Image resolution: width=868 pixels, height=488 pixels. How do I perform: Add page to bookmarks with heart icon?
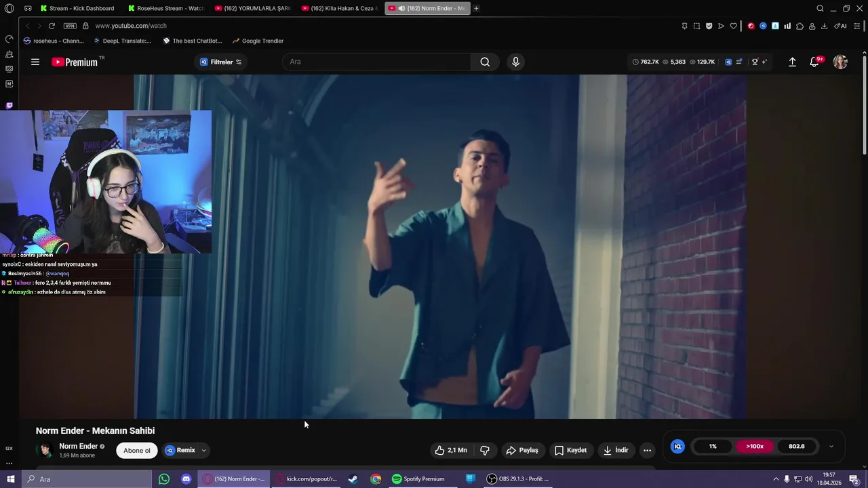tap(733, 26)
